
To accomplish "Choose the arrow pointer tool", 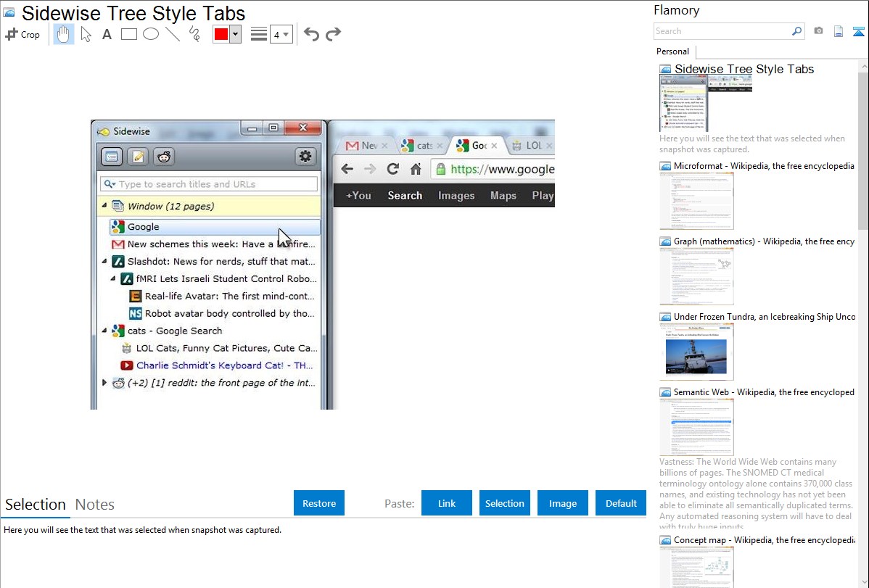I will pyautogui.click(x=86, y=34).
